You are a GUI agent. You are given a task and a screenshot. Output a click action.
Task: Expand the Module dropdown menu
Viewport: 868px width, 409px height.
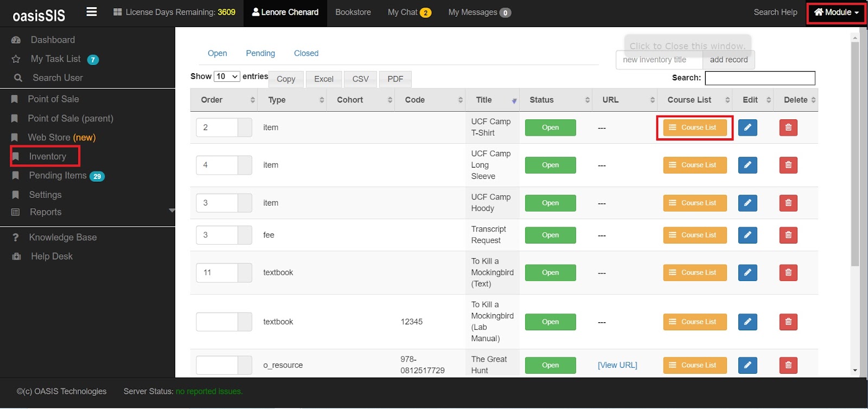(x=836, y=12)
